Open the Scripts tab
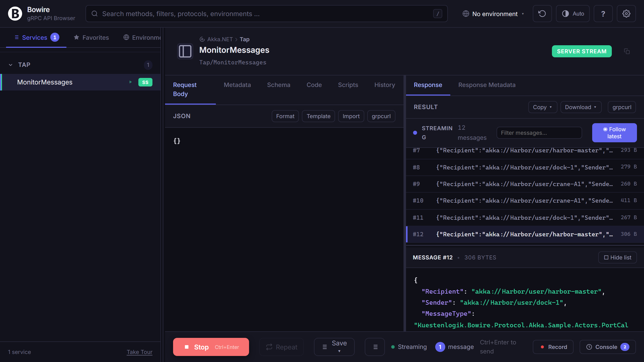 coord(348,85)
